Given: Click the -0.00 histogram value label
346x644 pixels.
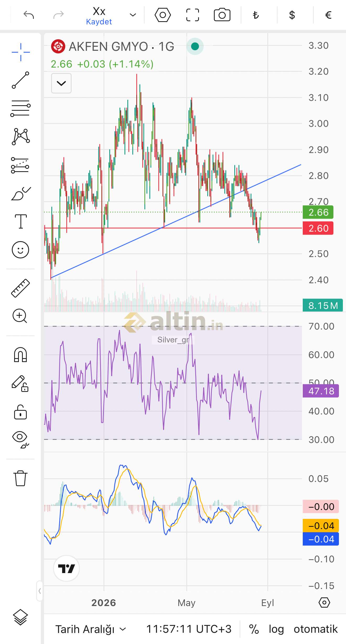Looking at the screenshot, I should click(321, 507).
